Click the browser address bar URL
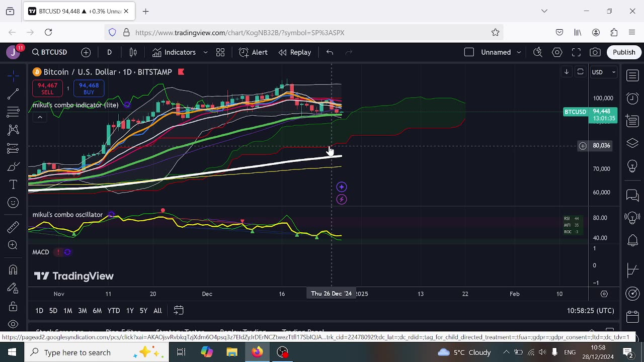This screenshot has height=362, width=644. pyautogui.click(x=240, y=33)
